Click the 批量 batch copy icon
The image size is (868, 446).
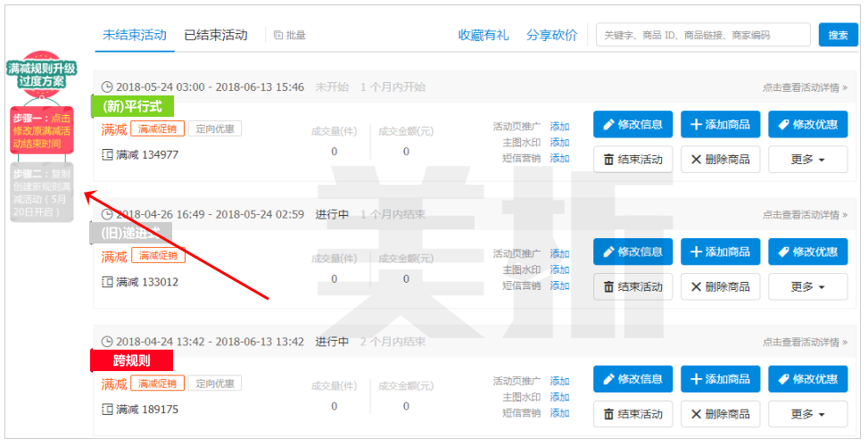click(278, 36)
